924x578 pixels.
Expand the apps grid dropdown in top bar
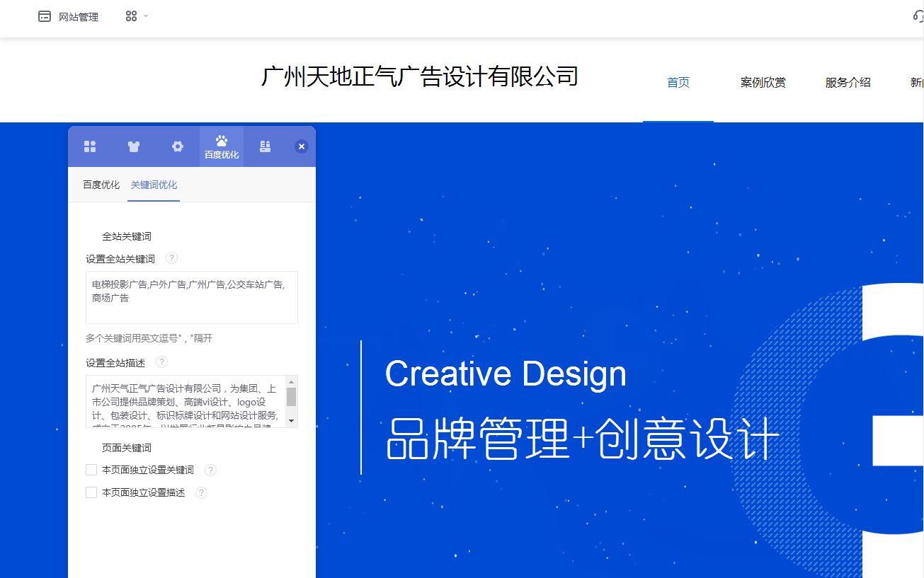tap(137, 16)
